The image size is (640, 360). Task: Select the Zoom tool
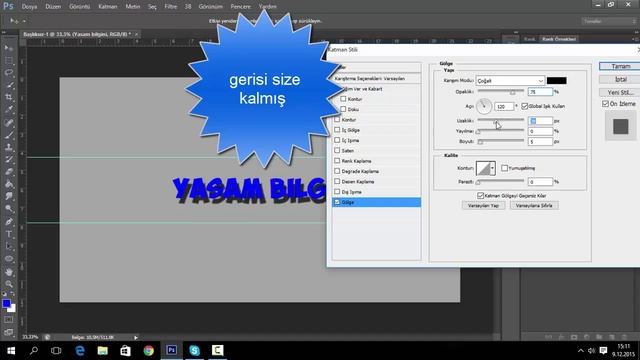click(9, 284)
